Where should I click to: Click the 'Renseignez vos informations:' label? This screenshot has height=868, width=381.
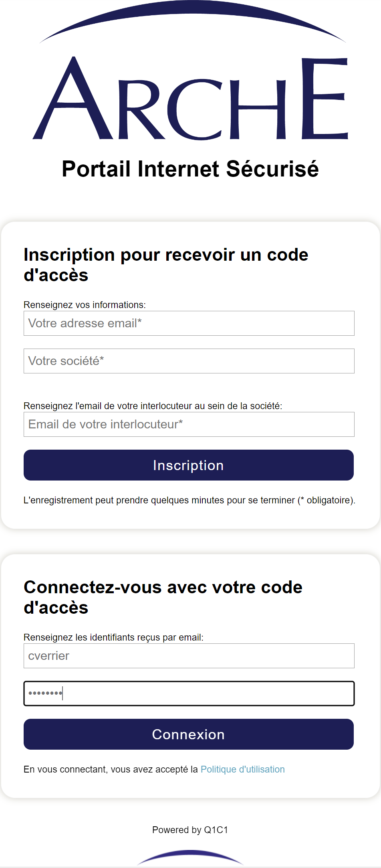pyautogui.click(x=85, y=305)
